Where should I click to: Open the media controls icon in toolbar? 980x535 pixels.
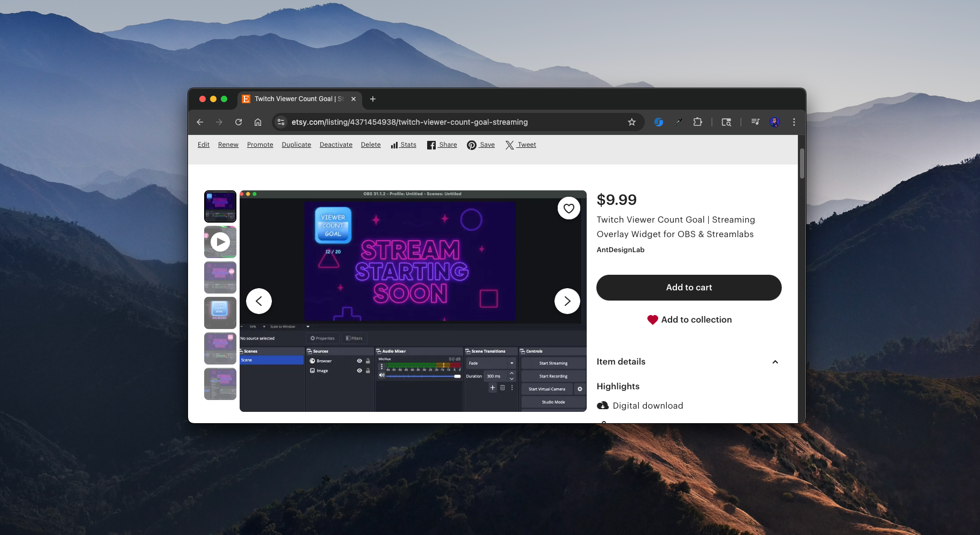(755, 122)
